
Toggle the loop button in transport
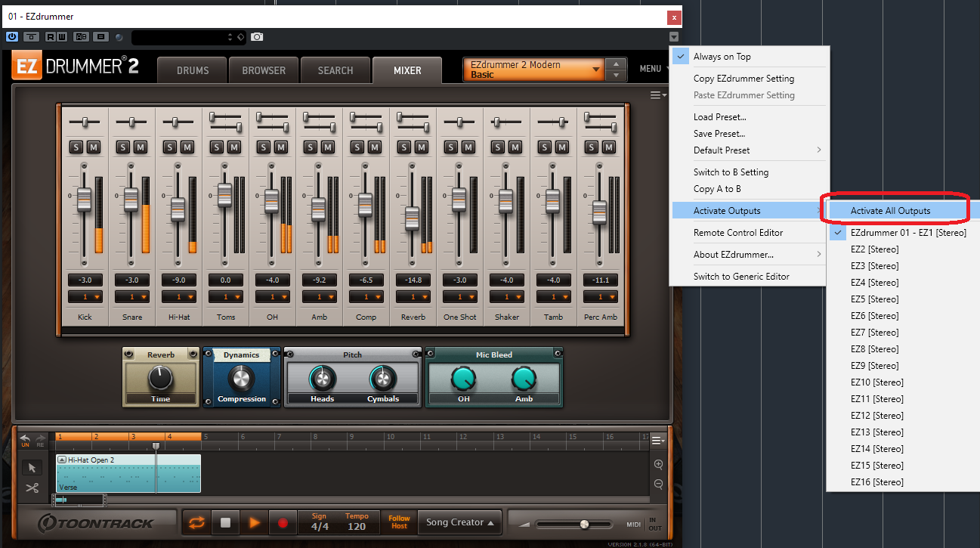[196, 522]
